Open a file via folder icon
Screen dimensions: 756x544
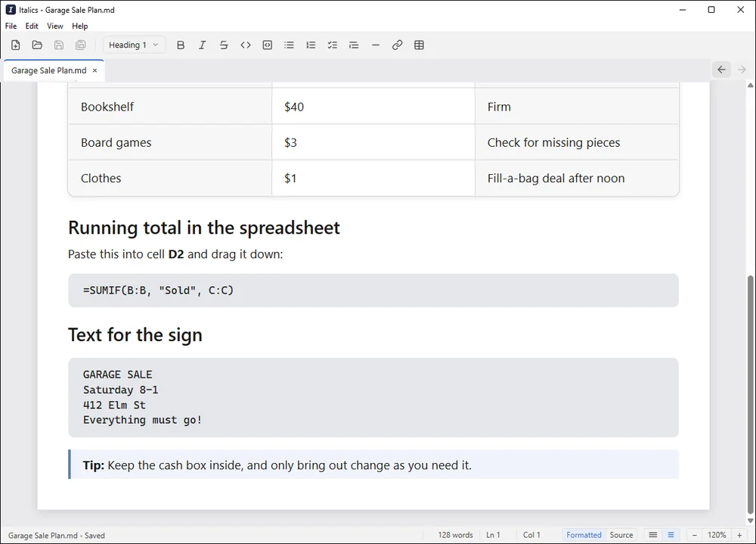pyautogui.click(x=37, y=45)
